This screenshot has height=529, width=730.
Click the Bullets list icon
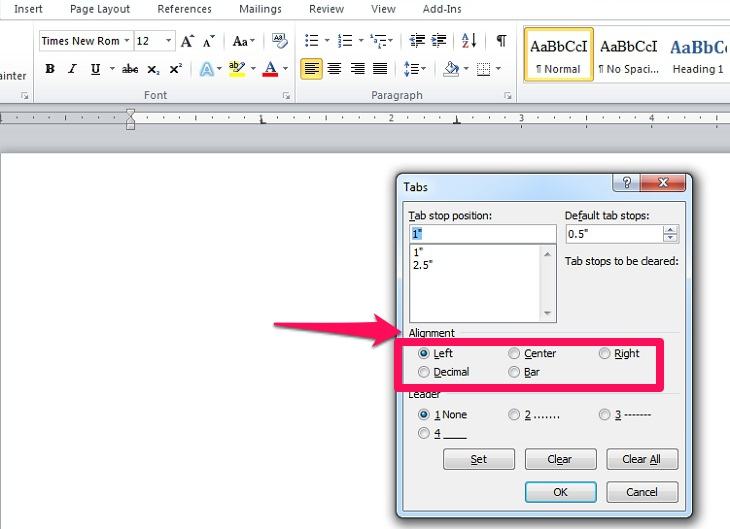point(311,41)
